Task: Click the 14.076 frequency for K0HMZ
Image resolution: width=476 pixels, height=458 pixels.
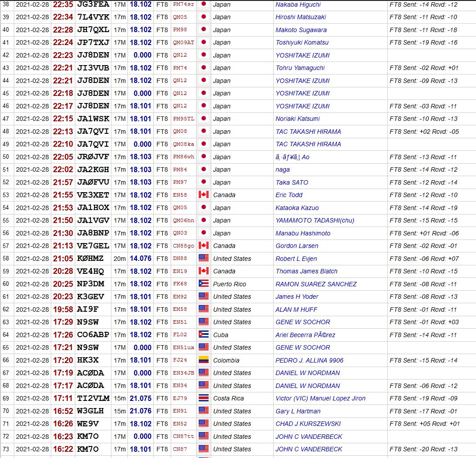Action: pos(141,258)
